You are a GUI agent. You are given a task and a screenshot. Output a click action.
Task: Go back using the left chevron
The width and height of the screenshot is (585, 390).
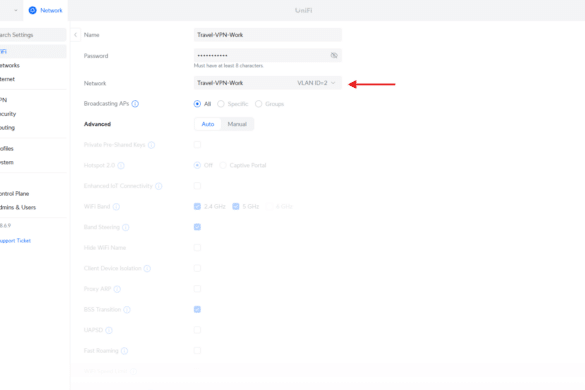coord(75,35)
